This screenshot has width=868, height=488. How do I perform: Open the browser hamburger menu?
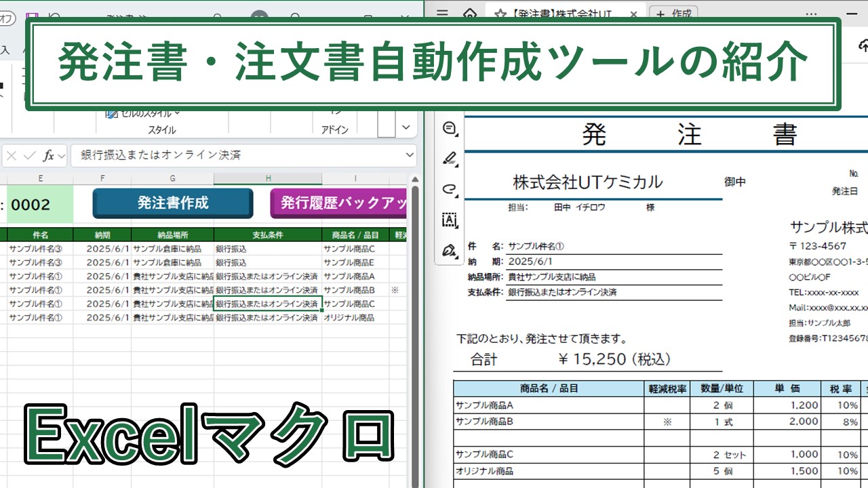coord(442,14)
